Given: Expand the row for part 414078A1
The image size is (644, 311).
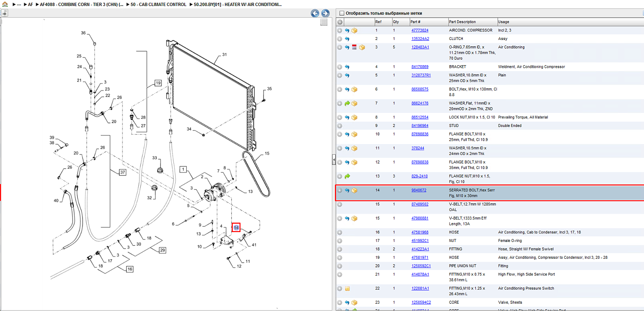Looking at the screenshot, I should pyautogui.click(x=340, y=275).
